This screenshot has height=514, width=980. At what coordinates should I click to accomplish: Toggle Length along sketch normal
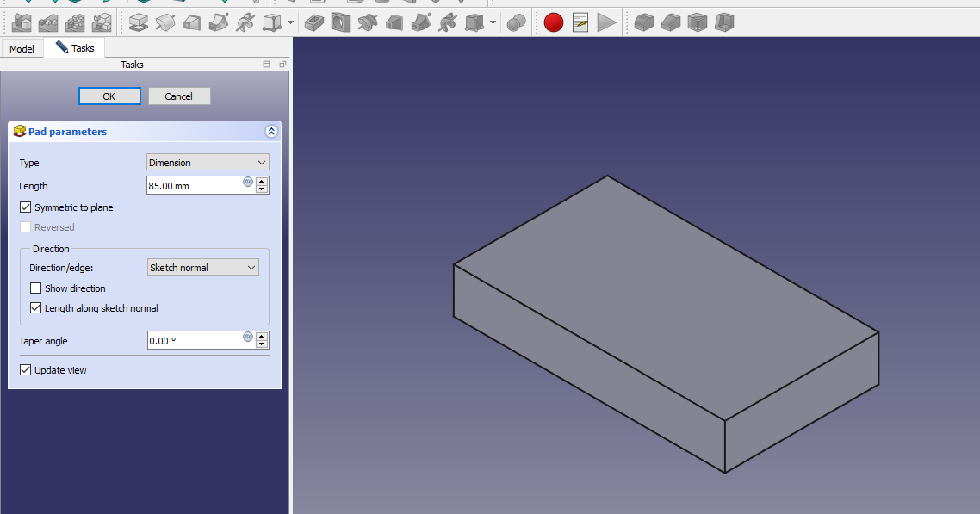point(36,308)
